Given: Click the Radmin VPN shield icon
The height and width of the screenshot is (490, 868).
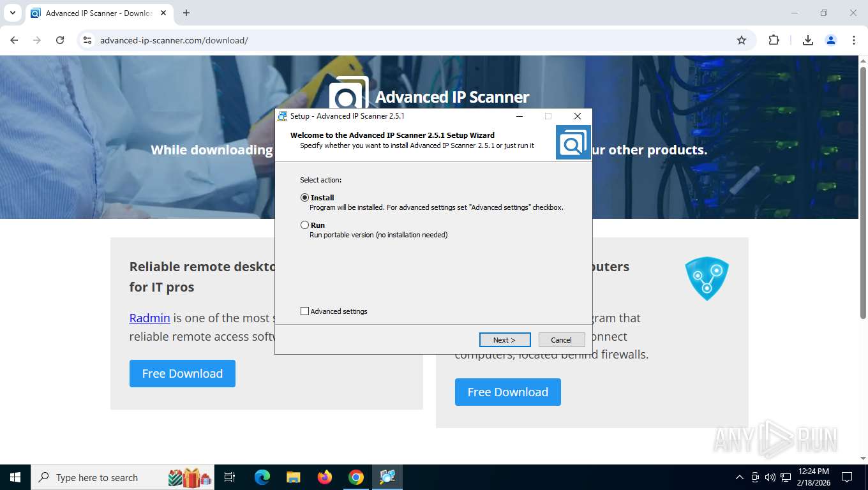Looking at the screenshot, I should [x=707, y=279].
